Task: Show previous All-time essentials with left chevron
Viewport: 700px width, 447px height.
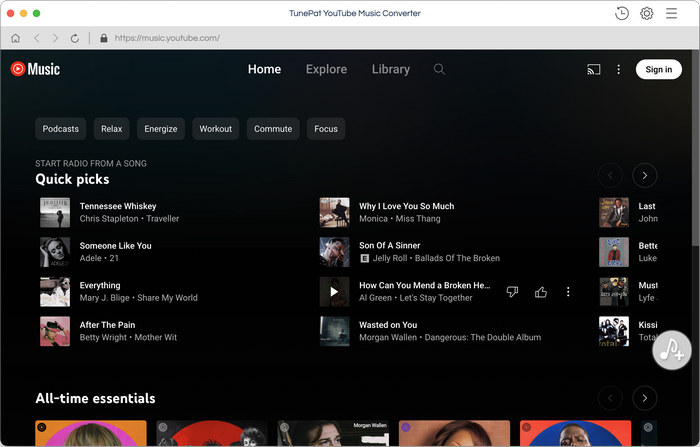Action: (610, 398)
